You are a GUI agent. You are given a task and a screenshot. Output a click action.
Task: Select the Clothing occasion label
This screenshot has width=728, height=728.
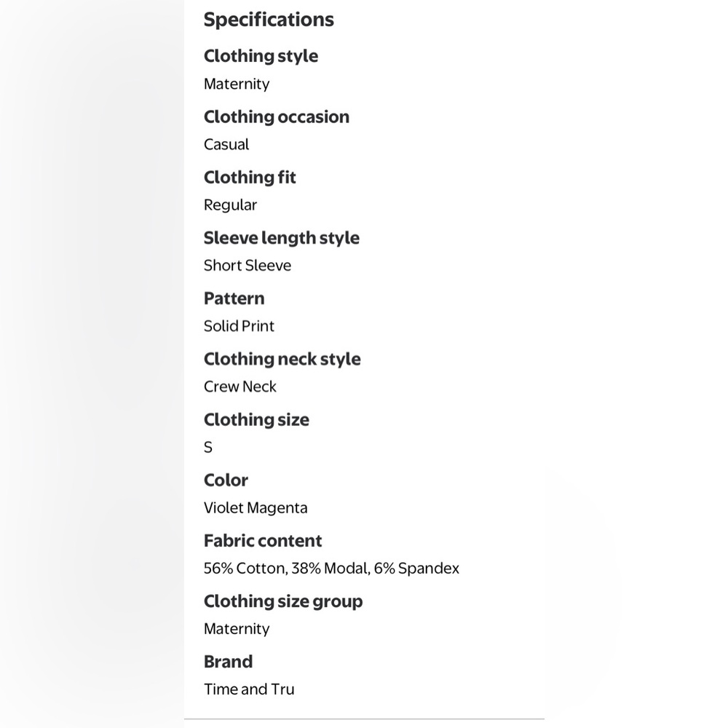(x=276, y=116)
